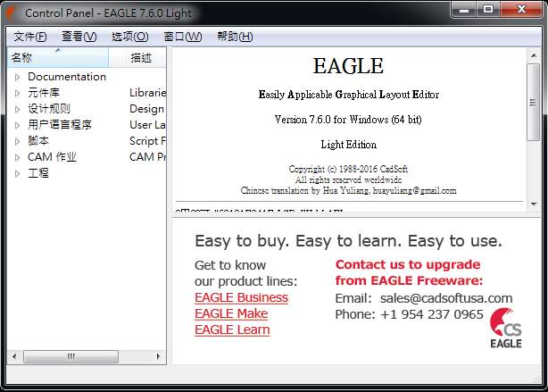This screenshot has width=548, height=392.
Task: Sort the tree by 名称 column header
Action: (58, 57)
